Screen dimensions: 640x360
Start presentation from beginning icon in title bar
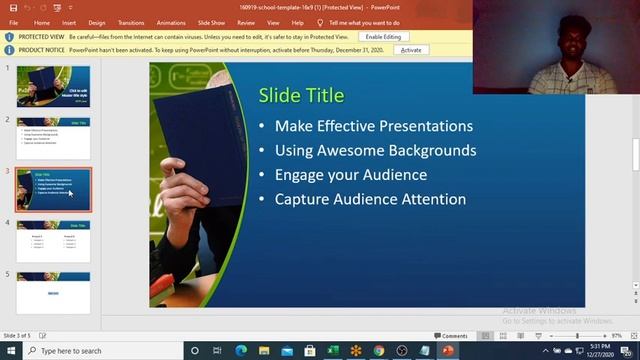coord(57,8)
